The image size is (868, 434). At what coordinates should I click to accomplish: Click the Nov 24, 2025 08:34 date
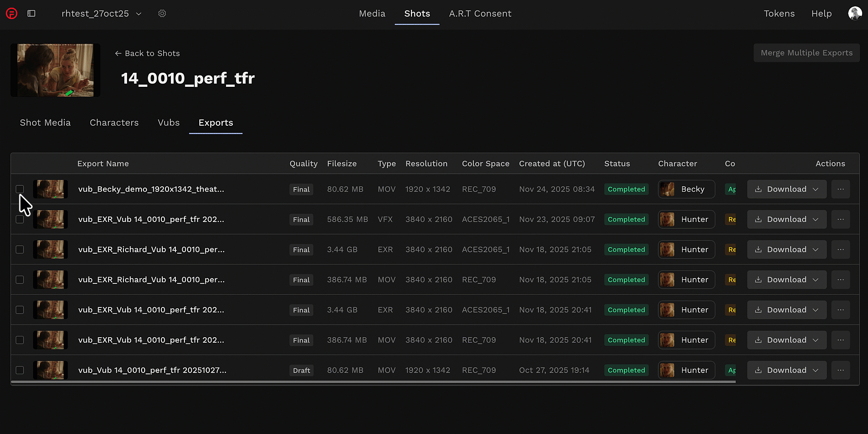pyautogui.click(x=557, y=189)
